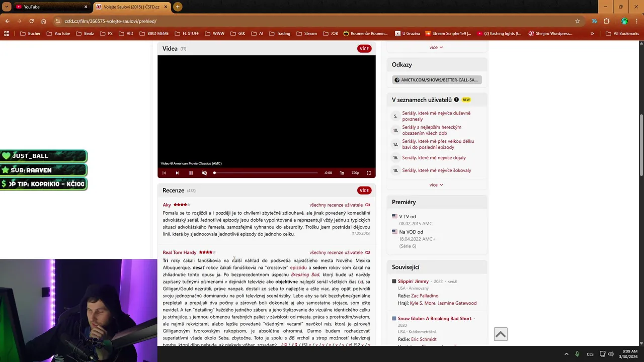Screen dimensions: 644x362
Task: Pause the playing video
Action: click(191, 173)
